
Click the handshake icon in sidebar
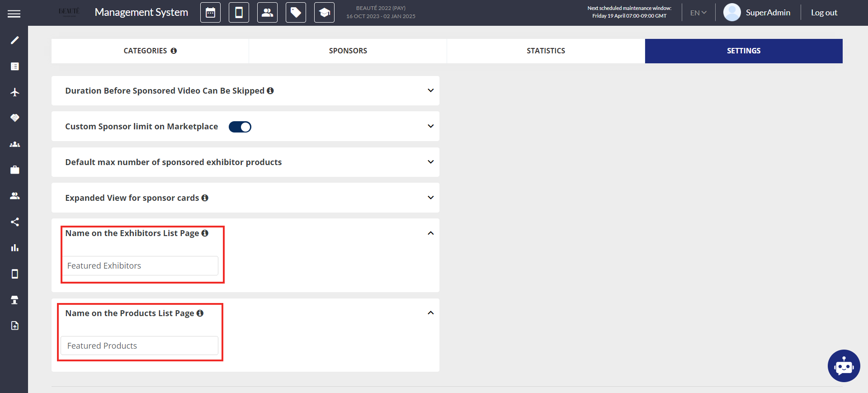coord(15,118)
